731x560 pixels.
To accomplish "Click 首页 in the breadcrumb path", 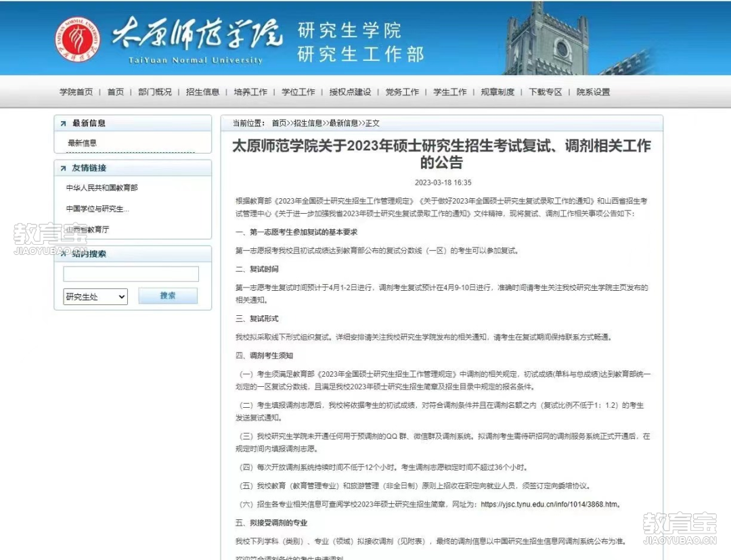I will [x=279, y=123].
